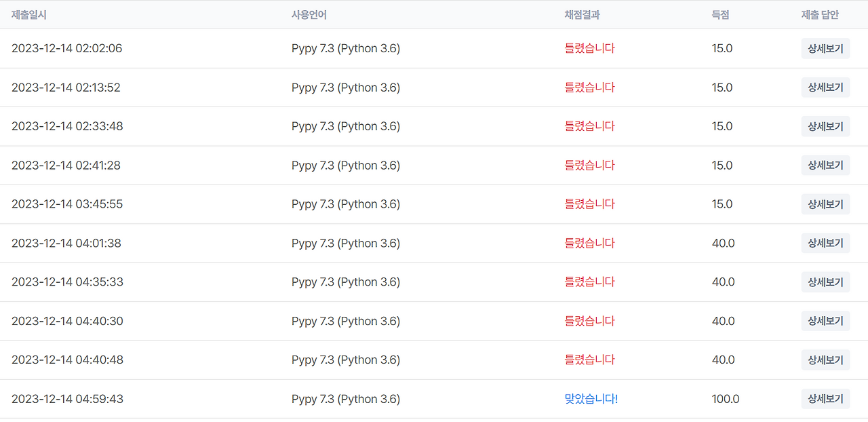Click the 제출 답안 column header
Image resolution: width=868 pixels, height=422 pixels.
pyautogui.click(x=818, y=14)
